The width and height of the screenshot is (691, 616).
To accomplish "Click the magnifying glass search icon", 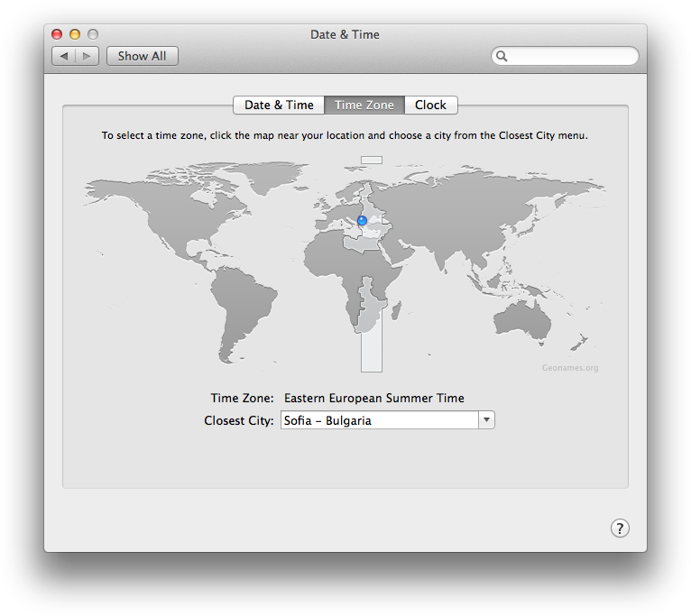I will [502, 56].
